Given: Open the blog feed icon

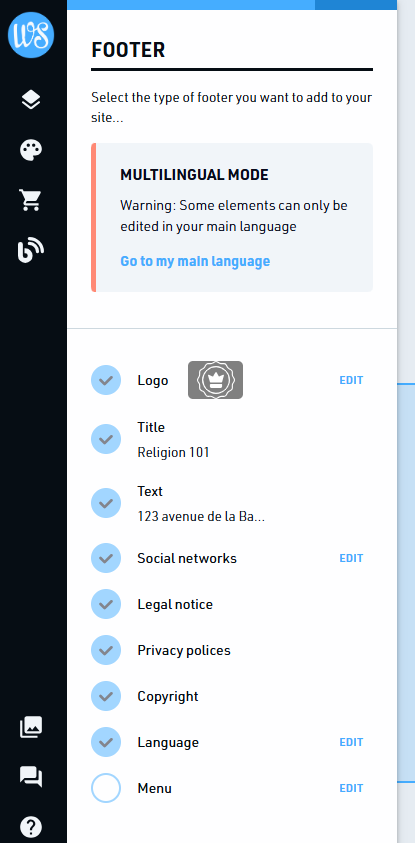Looking at the screenshot, I should click(x=31, y=250).
